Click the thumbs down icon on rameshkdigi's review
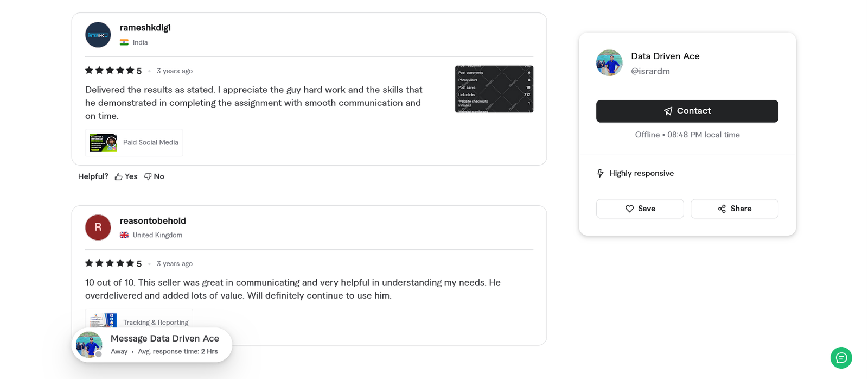868x379 pixels. 147,176
